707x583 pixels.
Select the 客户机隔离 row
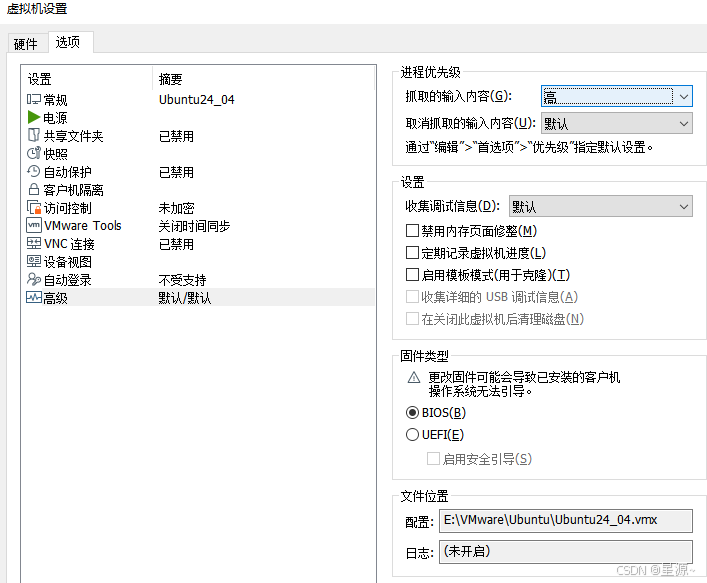pos(198,189)
